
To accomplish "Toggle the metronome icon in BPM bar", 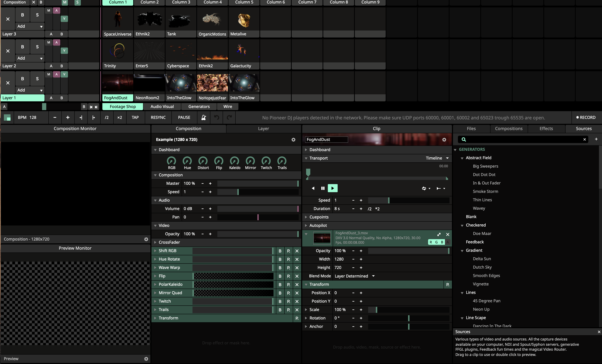I will pyautogui.click(x=203, y=117).
